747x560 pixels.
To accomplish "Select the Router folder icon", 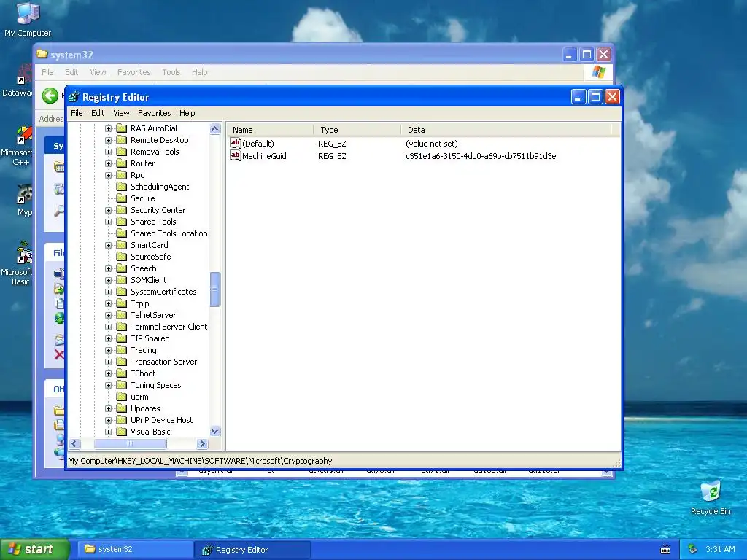I will click(x=122, y=163).
